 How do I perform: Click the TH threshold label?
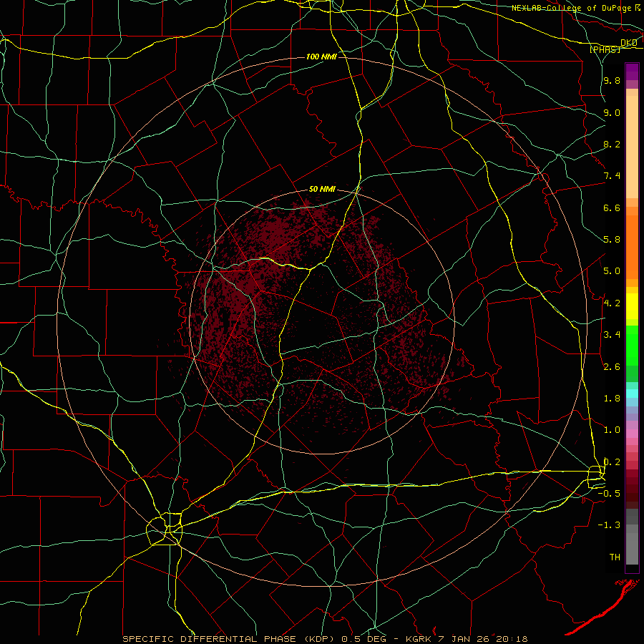615,557
